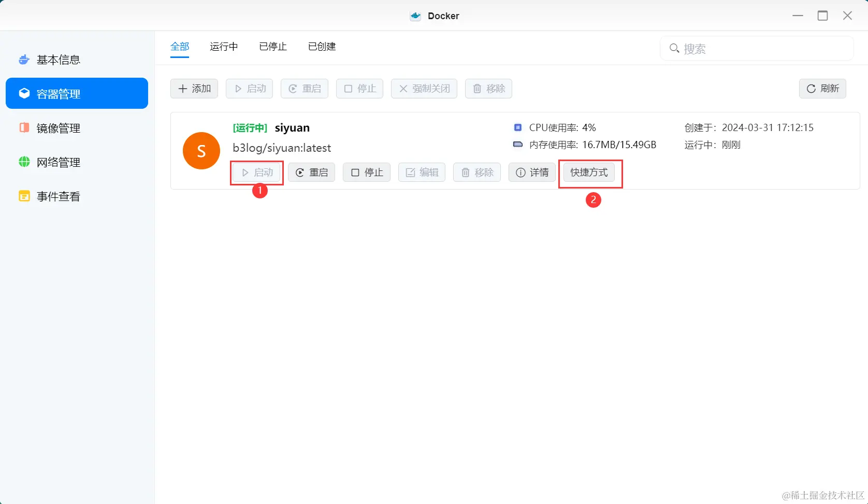Click the 搜索 search field
The image size is (868, 504).
[x=757, y=48]
